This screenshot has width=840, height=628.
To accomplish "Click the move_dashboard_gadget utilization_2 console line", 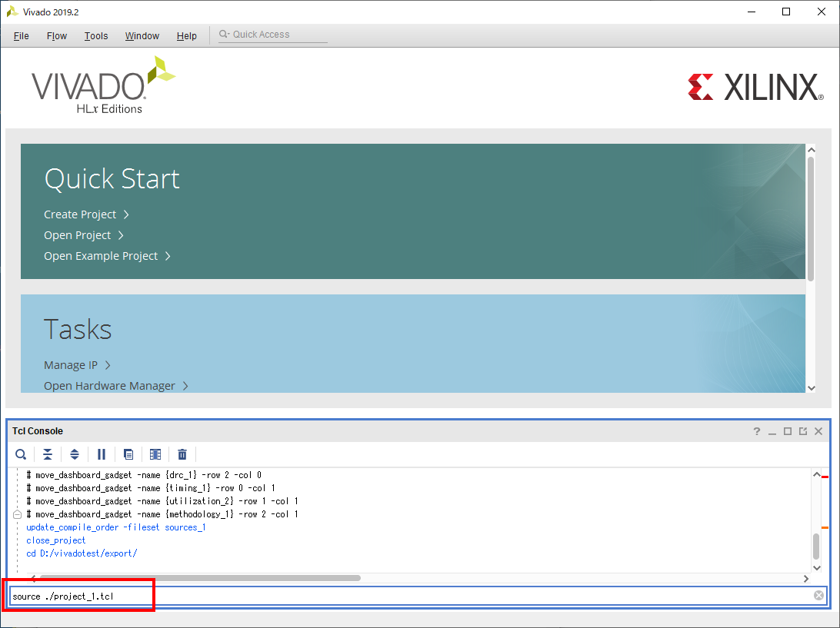I will pos(162,501).
